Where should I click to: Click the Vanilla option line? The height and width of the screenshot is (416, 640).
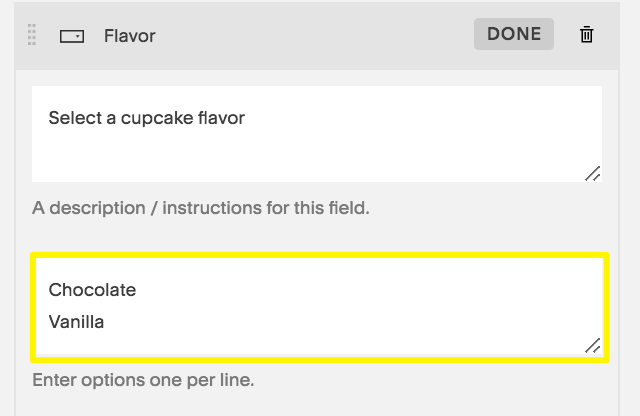[76, 322]
